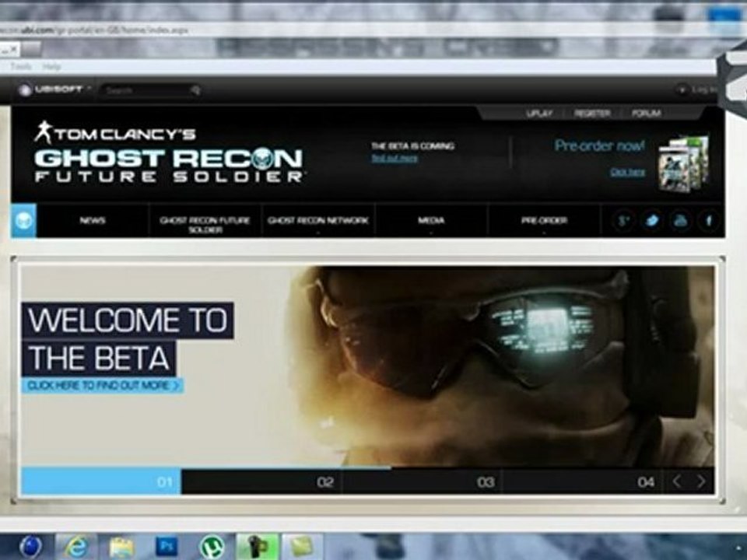Click the blue skull home icon
747x560 pixels.
click(24, 220)
